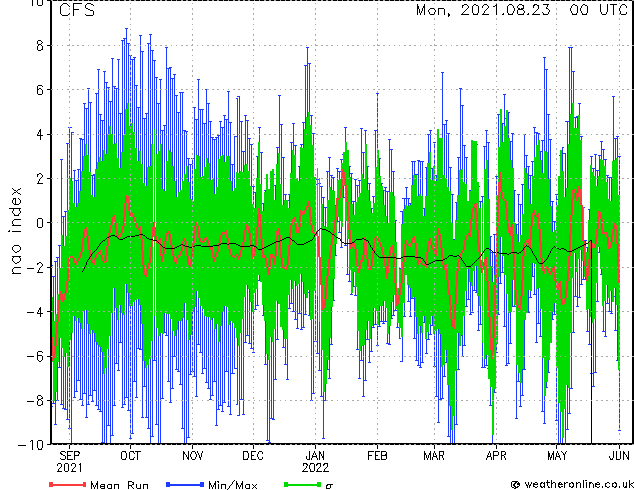Viewport: 634px width, 490px height.
Task: Click the JUN month axis label
Action: [x=619, y=456]
